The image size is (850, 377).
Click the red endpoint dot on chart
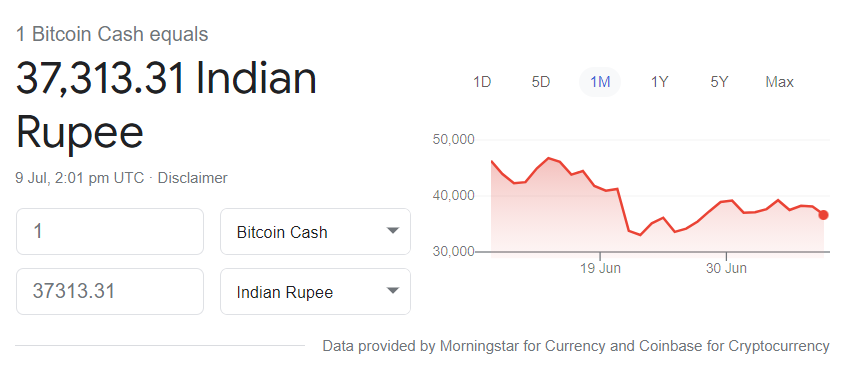[823, 215]
